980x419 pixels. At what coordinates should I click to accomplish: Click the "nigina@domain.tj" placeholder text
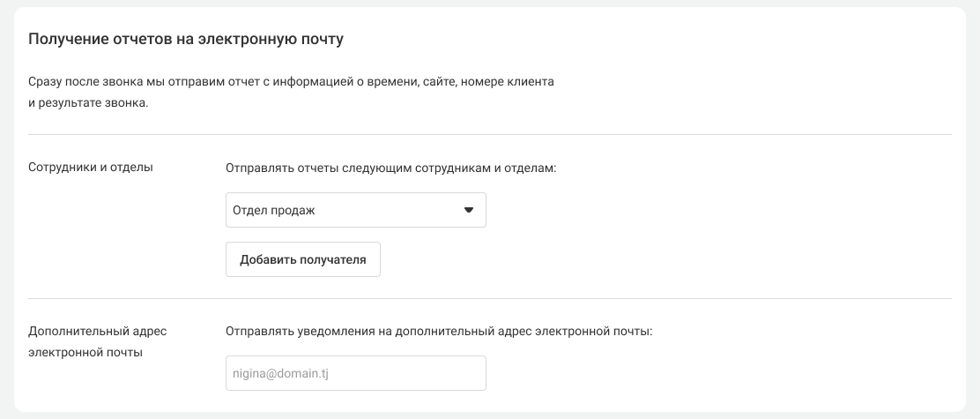[280, 373]
